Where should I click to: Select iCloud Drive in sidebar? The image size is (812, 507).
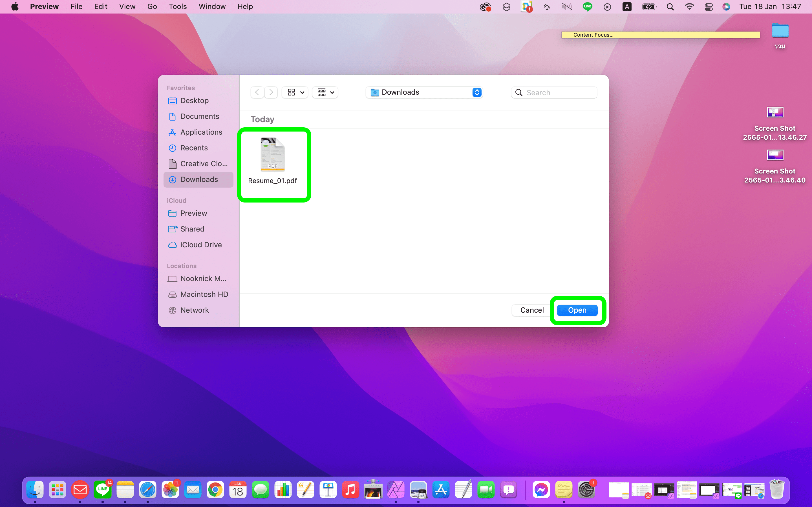(201, 245)
